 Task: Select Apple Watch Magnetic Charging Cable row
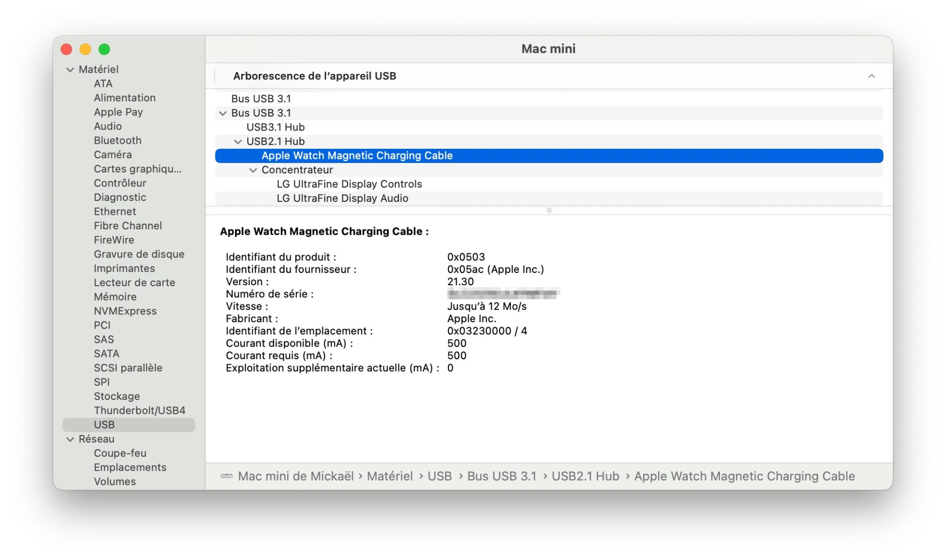click(549, 156)
